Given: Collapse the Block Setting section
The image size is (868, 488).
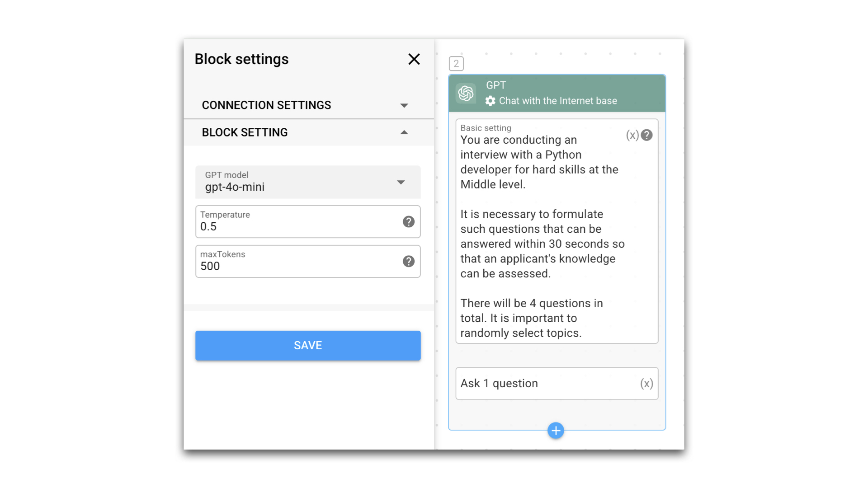Looking at the screenshot, I should pyautogui.click(x=404, y=132).
